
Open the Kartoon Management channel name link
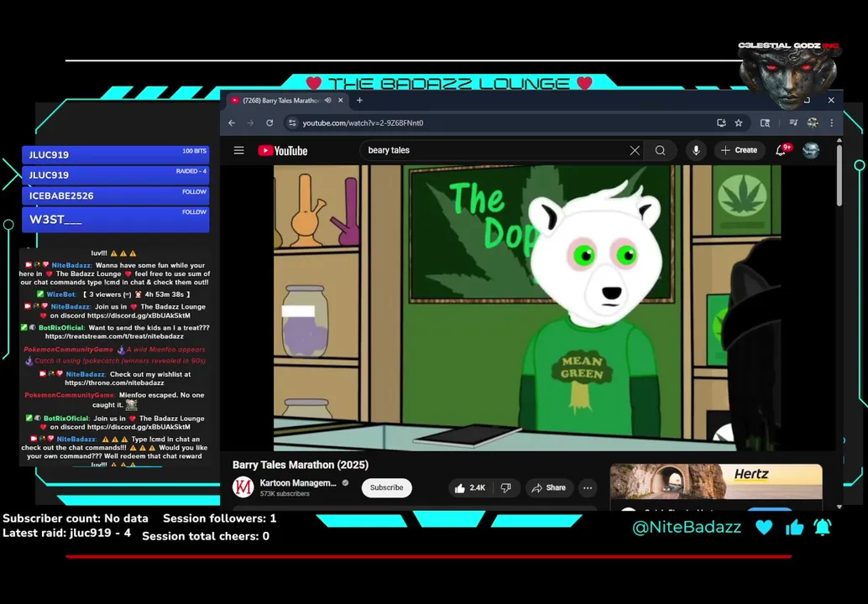pyautogui.click(x=298, y=483)
